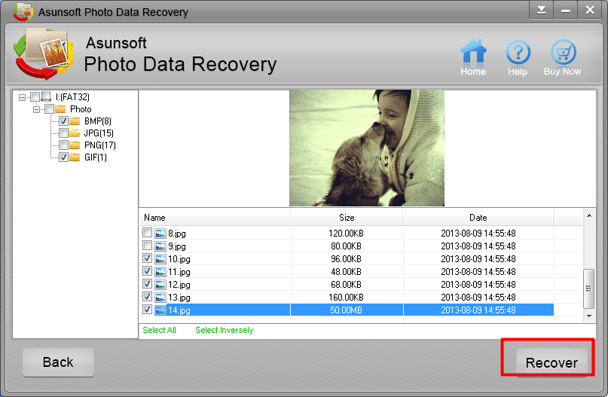The width and height of the screenshot is (608, 397).
Task: Click the Select All link
Action: click(x=159, y=330)
